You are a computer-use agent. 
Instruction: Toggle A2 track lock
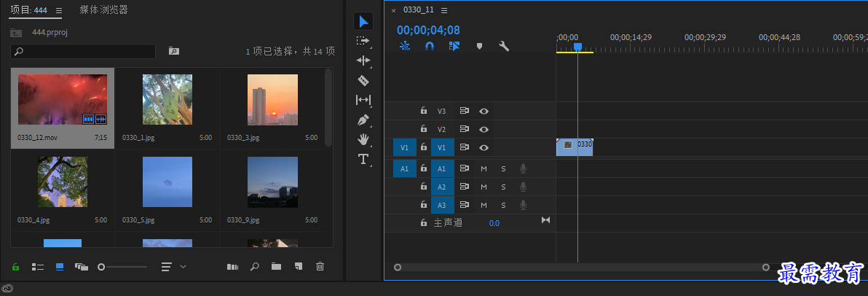click(424, 187)
